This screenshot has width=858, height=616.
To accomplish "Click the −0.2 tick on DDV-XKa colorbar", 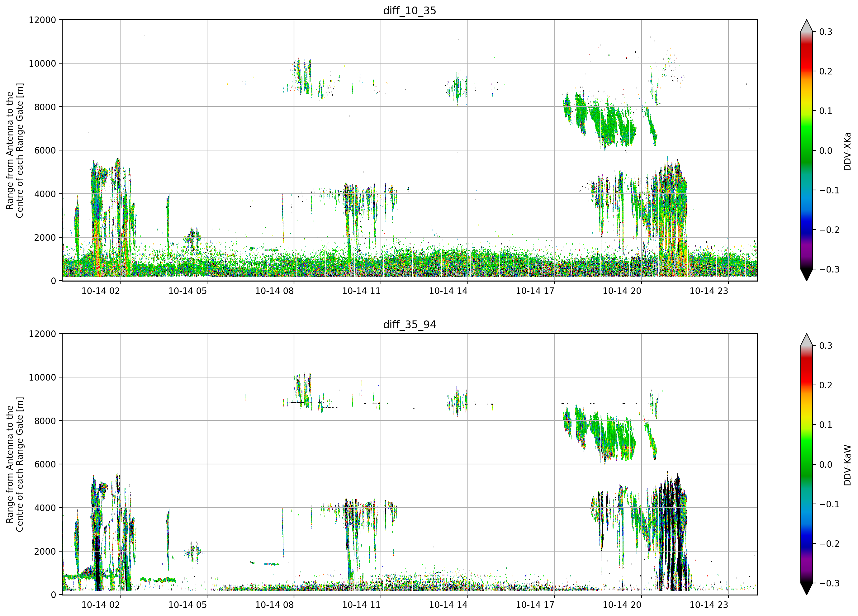I will pos(829,230).
